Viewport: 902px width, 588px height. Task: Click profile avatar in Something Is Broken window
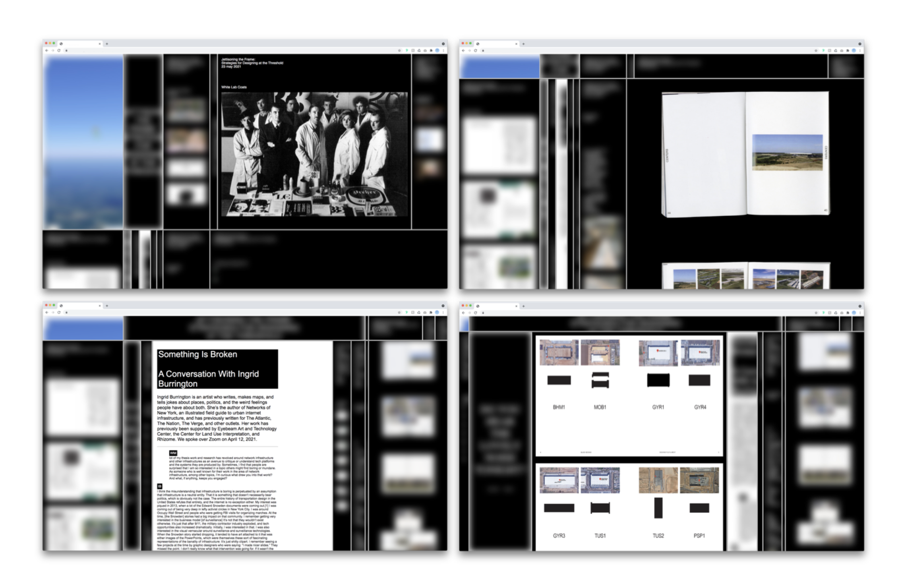[437, 312]
